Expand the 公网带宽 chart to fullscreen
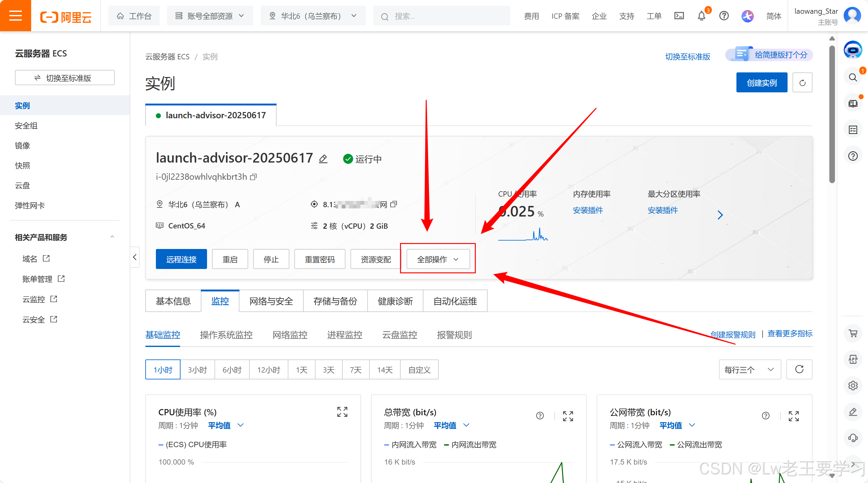Image resolution: width=868 pixels, height=483 pixels. pyautogui.click(x=793, y=416)
